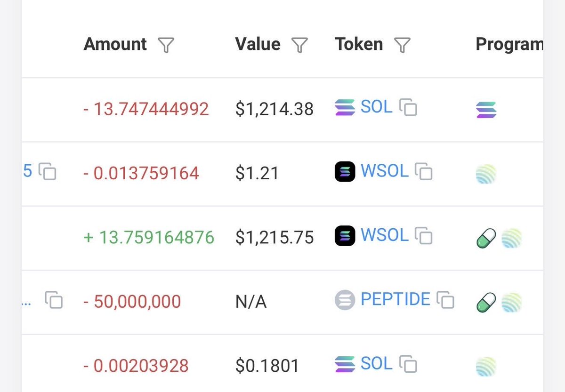
Task: Click the -50,000,000 amount value
Action: (x=132, y=301)
